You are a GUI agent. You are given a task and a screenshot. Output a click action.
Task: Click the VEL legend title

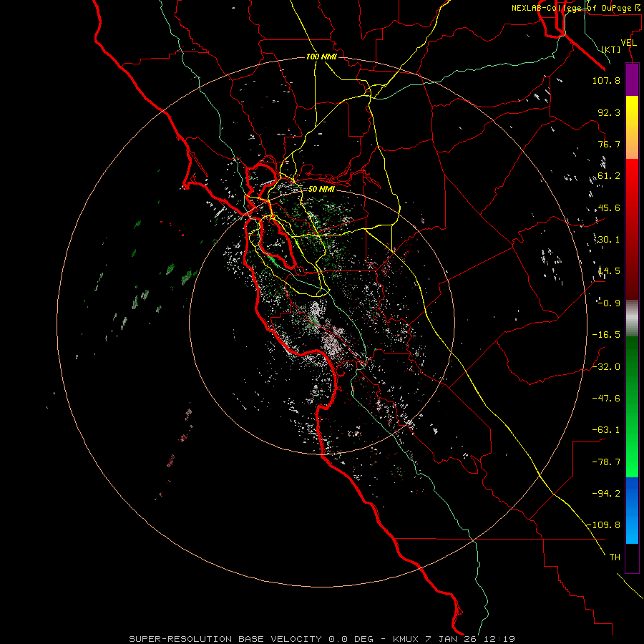[x=628, y=43]
